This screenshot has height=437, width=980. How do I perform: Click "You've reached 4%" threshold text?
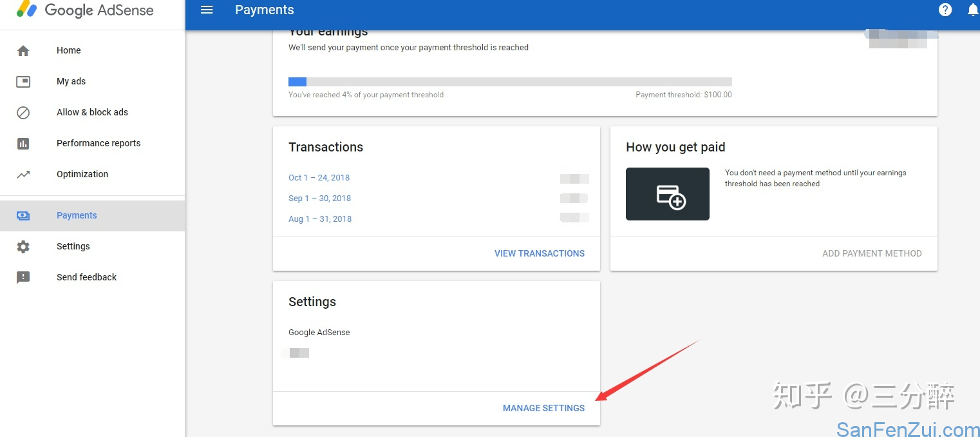click(x=366, y=95)
